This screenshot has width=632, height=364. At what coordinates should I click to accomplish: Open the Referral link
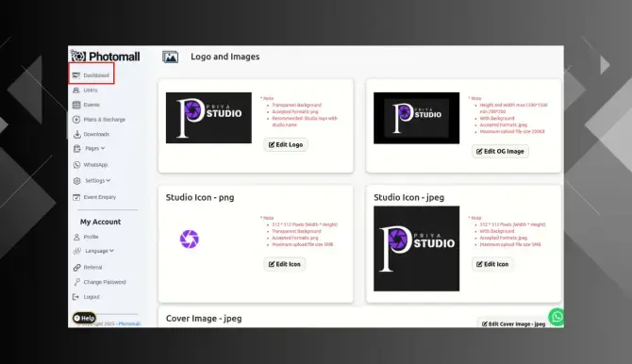(92, 268)
